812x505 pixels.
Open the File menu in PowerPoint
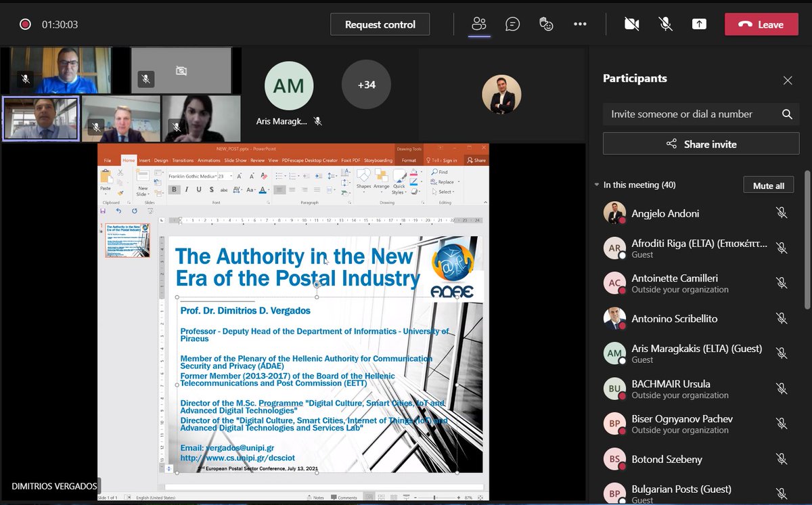tap(107, 160)
